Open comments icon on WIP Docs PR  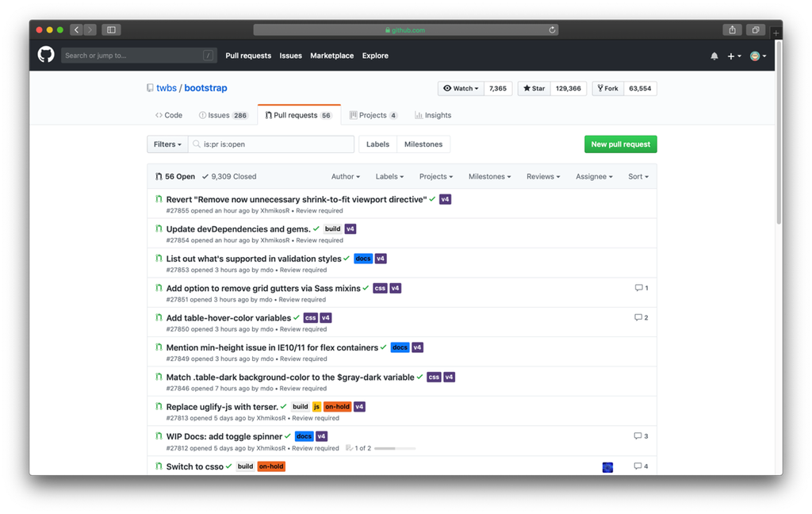pyautogui.click(x=641, y=436)
